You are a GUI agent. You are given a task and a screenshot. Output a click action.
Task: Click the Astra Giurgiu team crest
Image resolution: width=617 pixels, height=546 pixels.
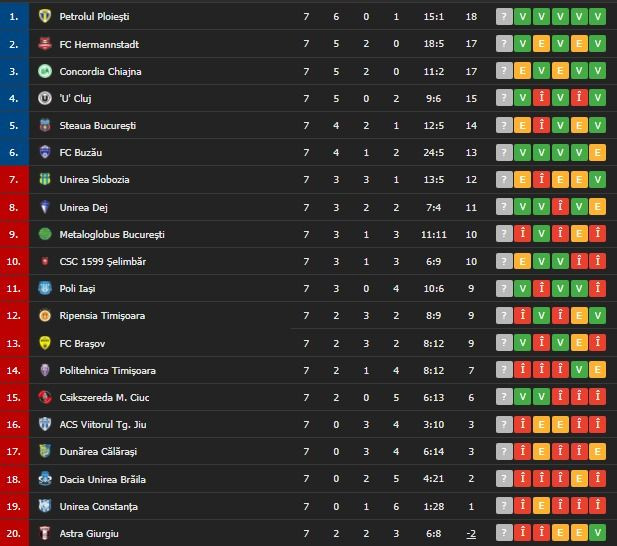pos(45,533)
